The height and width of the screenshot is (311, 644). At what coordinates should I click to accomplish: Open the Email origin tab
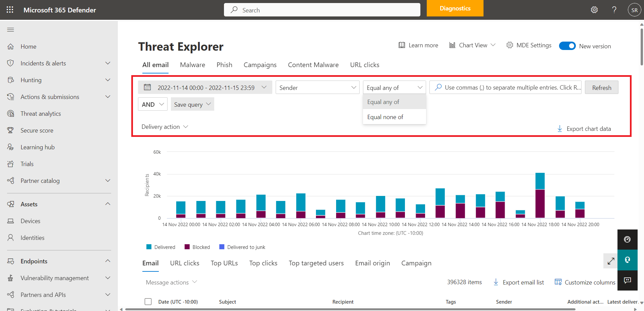tap(372, 263)
